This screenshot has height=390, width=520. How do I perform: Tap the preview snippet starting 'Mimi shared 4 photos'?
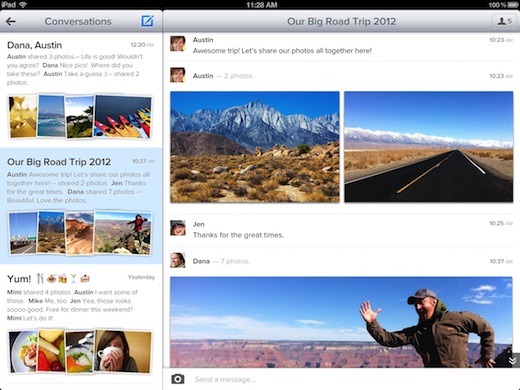click(x=72, y=305)
